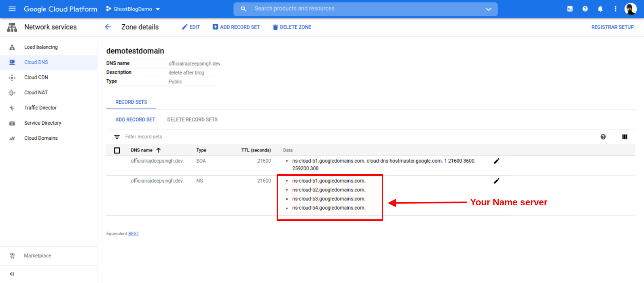Click the Cloud DNS sidebar icon
644x283 pixels.
(12, 63)
